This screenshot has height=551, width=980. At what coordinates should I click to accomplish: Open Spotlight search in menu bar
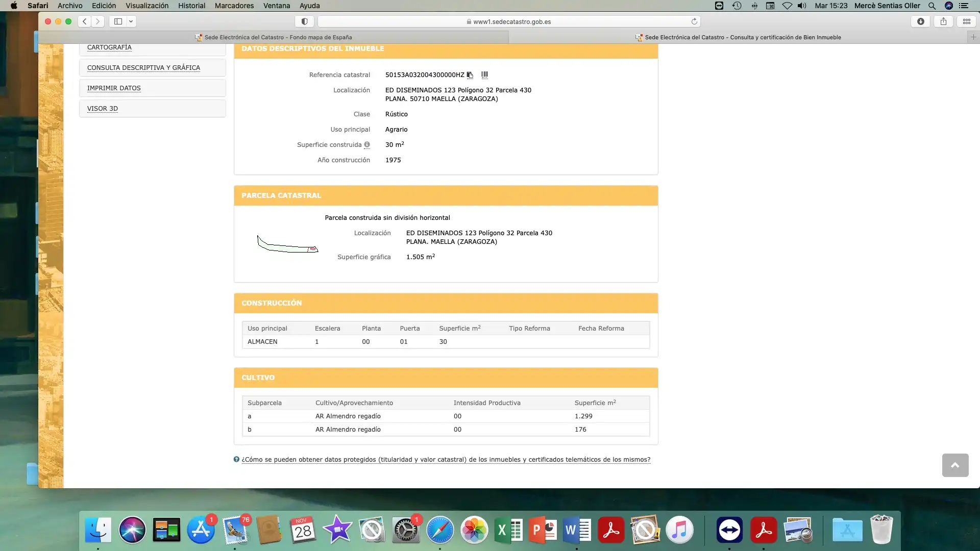(932, 6)
